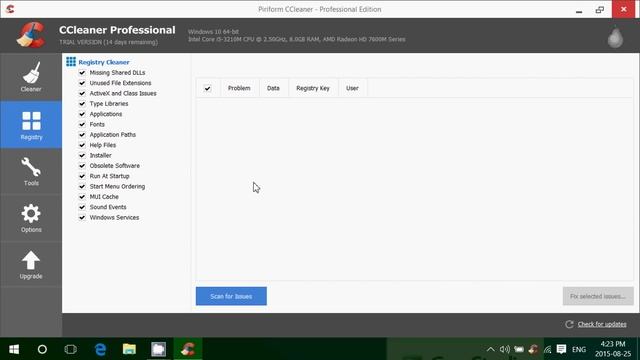Click Fix selected issues button

(x=598, y=296)
